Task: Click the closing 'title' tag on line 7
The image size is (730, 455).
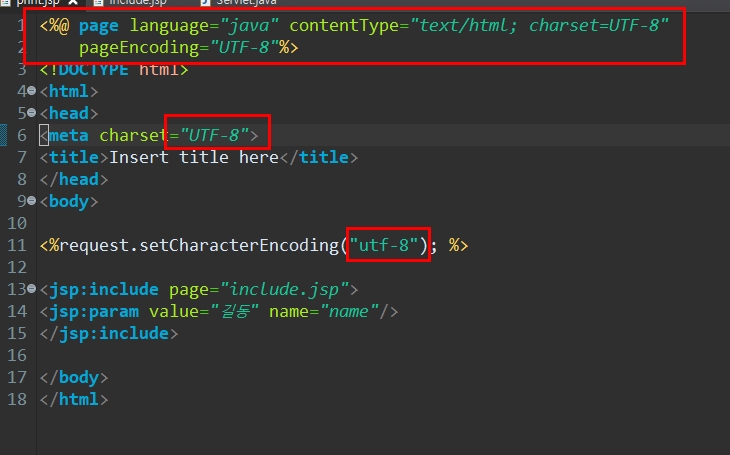Action: click(x=318, y=157)
